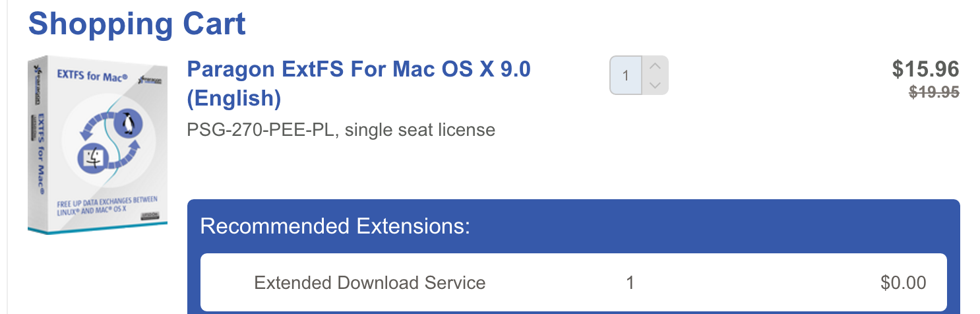Click the Extended Download Service quantity 1

[x=630, y=283]
